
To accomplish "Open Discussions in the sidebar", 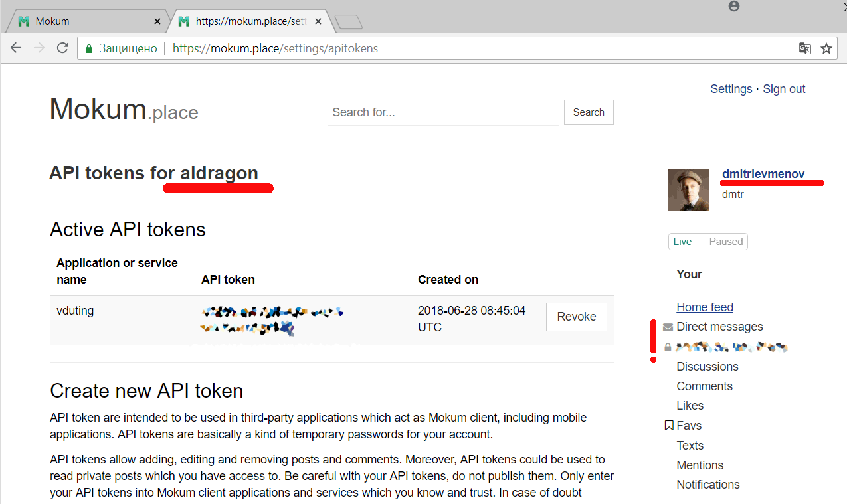I will click(x=707, y=367).
